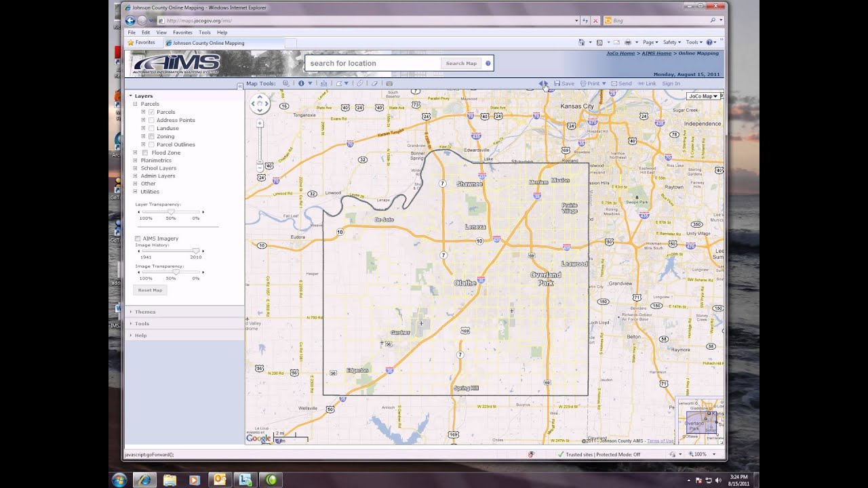Click Send in the map toolbar

click(x=621, y=83)
